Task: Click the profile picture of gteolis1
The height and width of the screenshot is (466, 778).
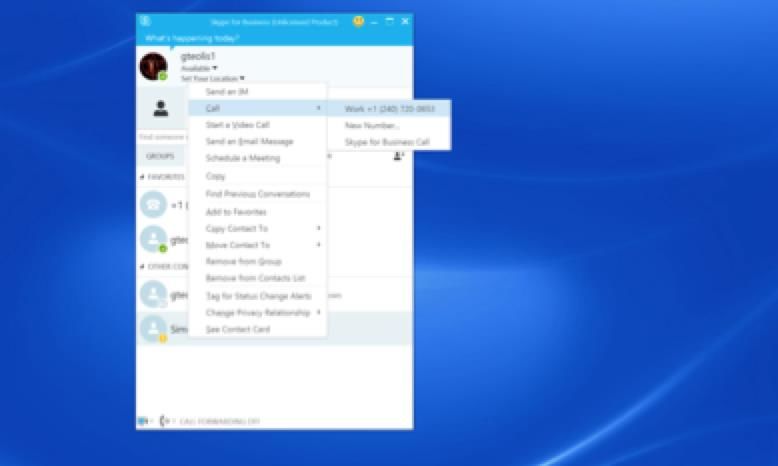Action: [153, 66]
